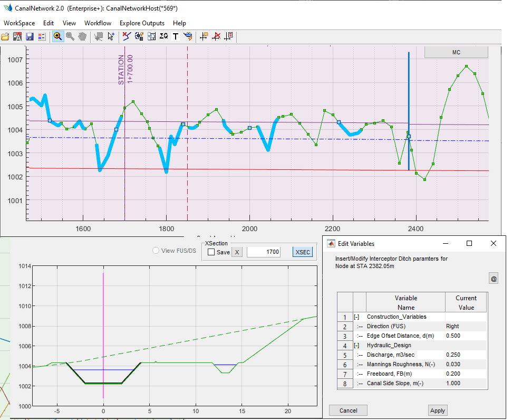Open the Workflow menu
This screenshot has width=512, height=420.
point(98,23)
